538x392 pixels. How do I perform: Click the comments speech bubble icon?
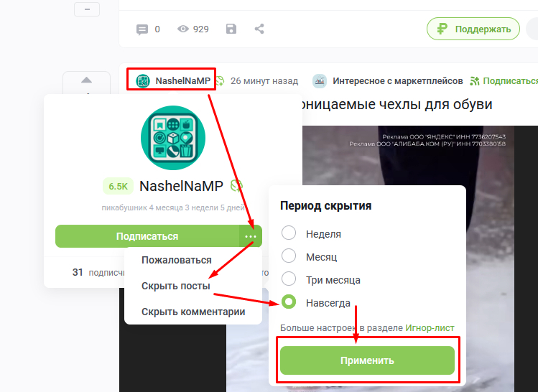tap(142, 29)
